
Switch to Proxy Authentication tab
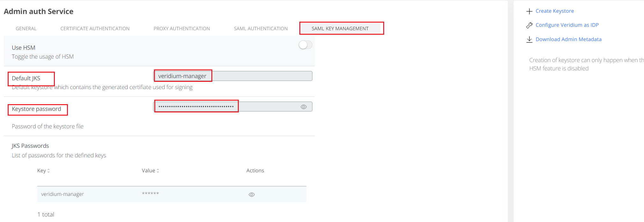coord(182,29)
